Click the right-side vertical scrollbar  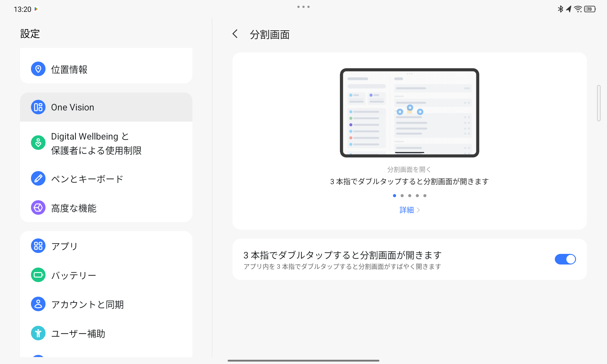pyautogui.click(x=599, y=103)
